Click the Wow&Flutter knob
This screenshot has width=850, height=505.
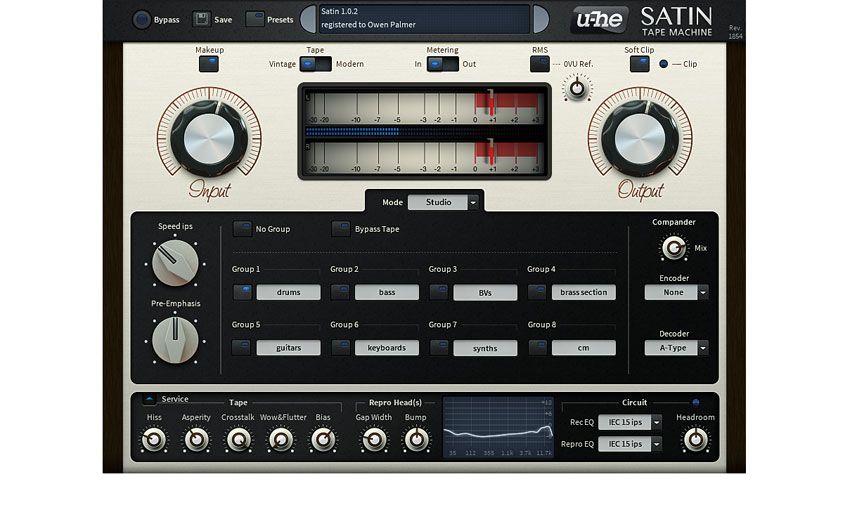click(x=281, y=439)
